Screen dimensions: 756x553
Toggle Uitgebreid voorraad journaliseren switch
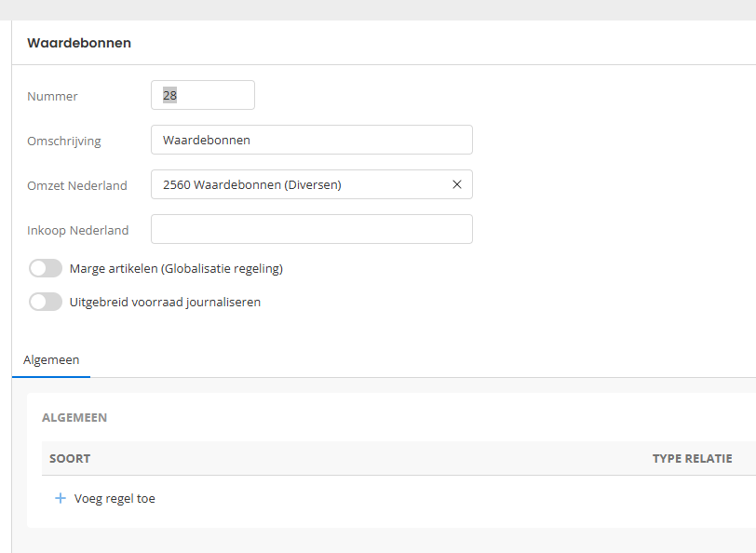pyautogui.click(x=46, y=302)
